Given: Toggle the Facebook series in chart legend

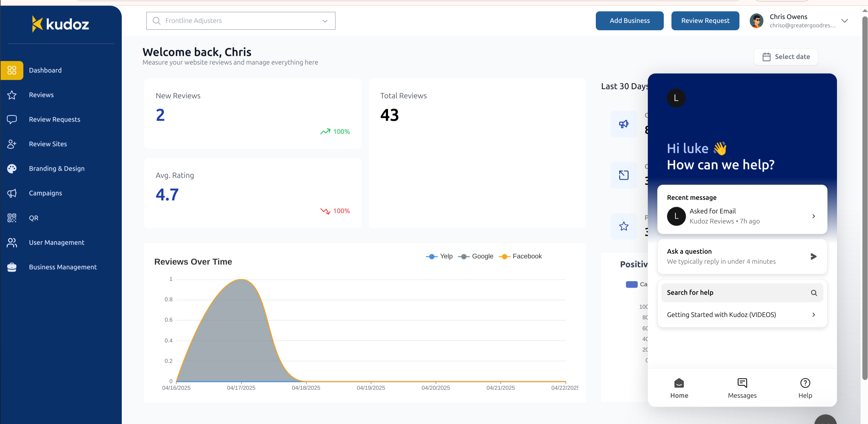Looking at the screenshot, I should point(520,256).
